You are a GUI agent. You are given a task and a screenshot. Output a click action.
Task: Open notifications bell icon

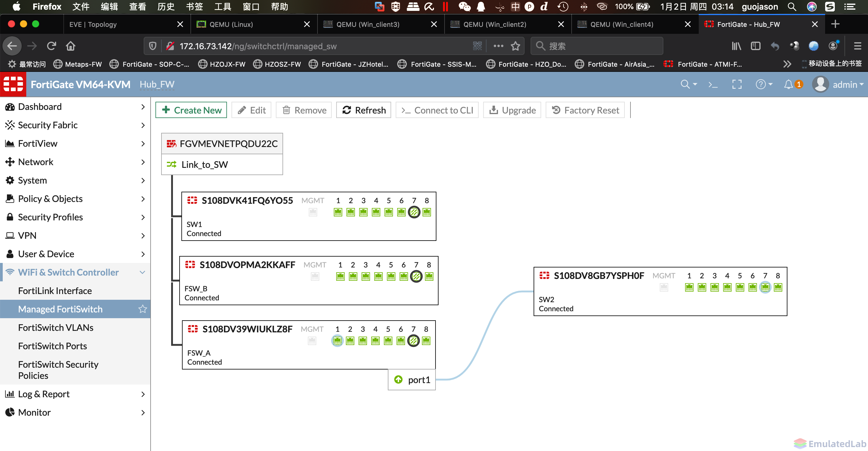[x=788, y=84]
